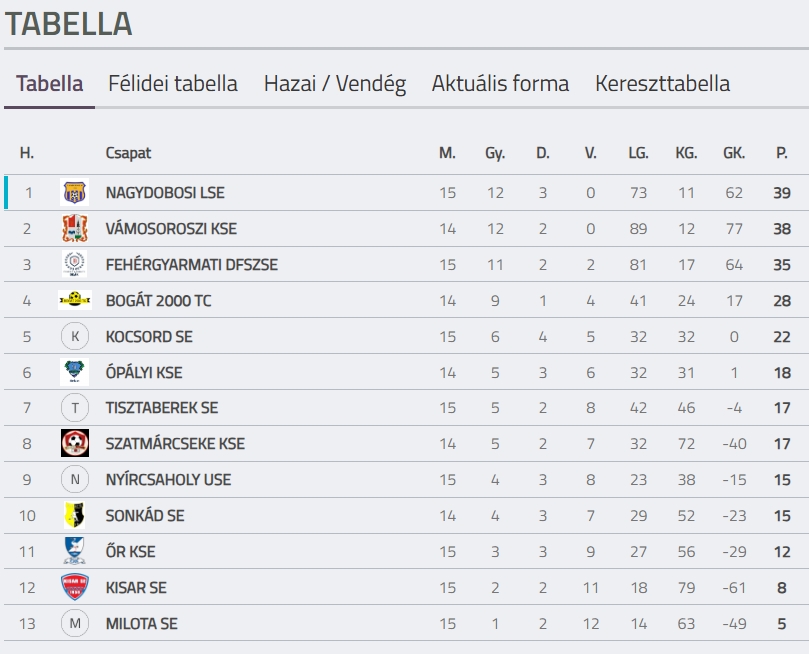Select the Aktuális forma tab
Screen dimensions: 809x654
tap(500, 84)
